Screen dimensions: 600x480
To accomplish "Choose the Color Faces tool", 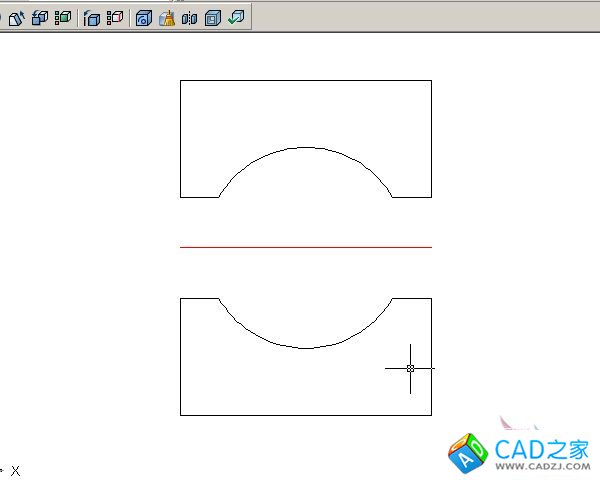I will 63,17.
